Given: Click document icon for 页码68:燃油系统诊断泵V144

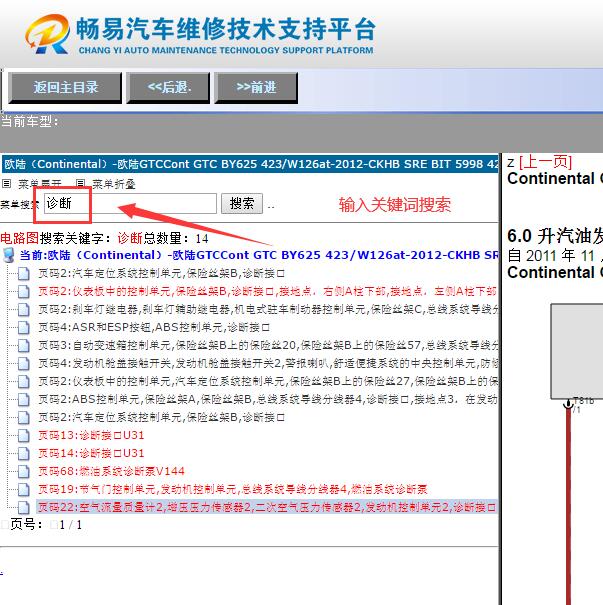Looking at the screenshot, I should tap(23, 471).
